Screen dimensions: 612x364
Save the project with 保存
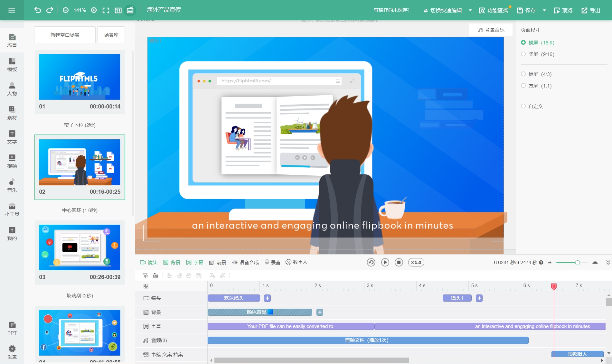527,10
